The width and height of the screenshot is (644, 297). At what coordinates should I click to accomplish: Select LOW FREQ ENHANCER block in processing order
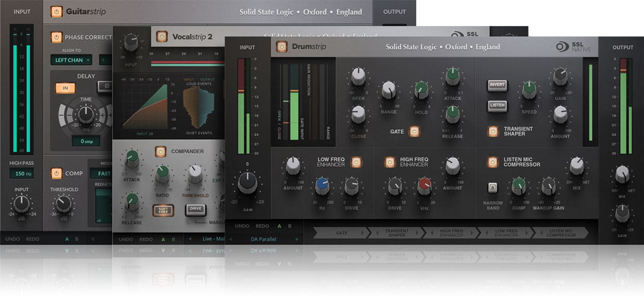pyautogui.click(x=506, y=233)
